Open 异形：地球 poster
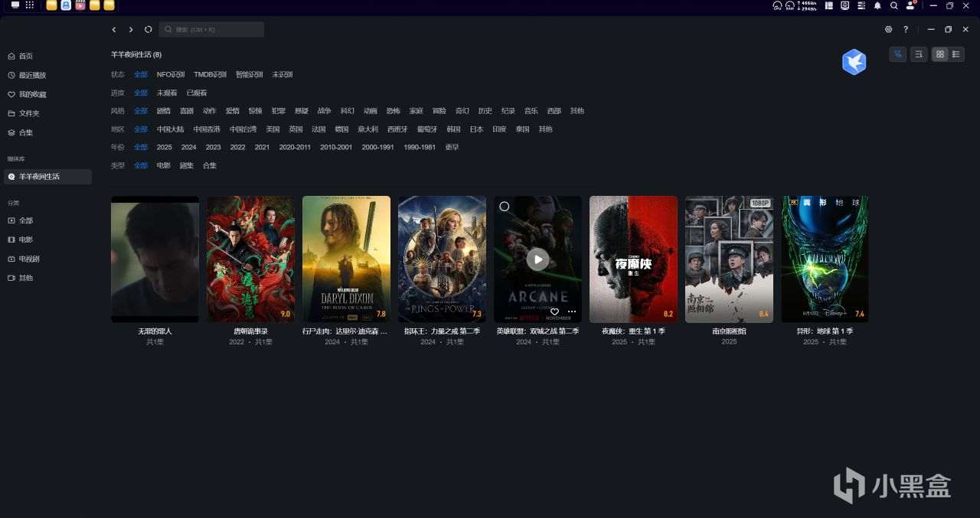This screenshot has height=518, width=980. tap(825, 259)
